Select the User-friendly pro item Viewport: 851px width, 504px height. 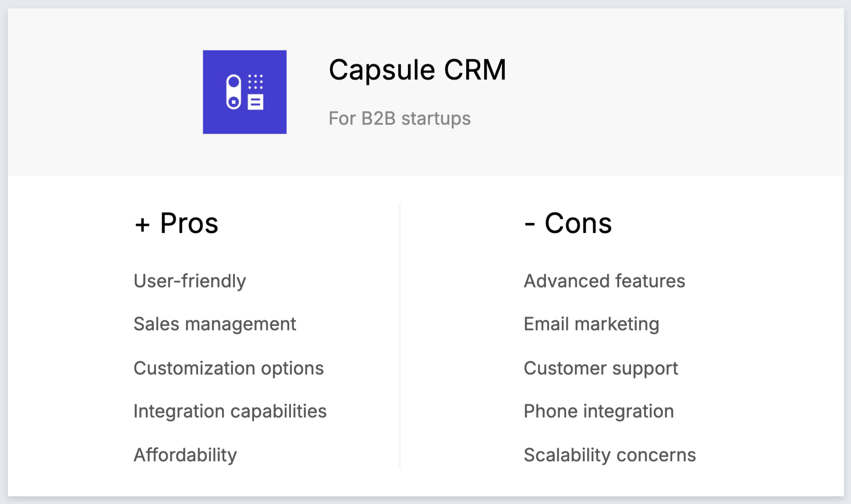[190, 281]
